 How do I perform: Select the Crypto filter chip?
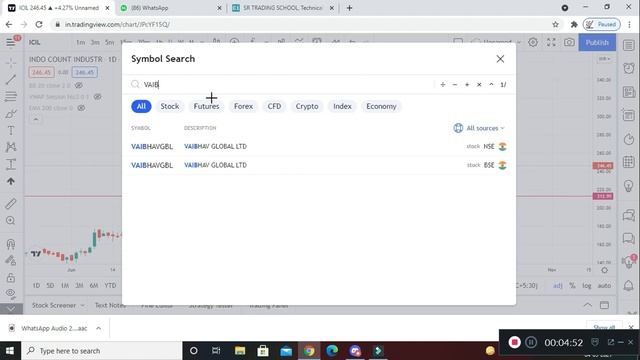pyautogui.click(x=307, y=106)
